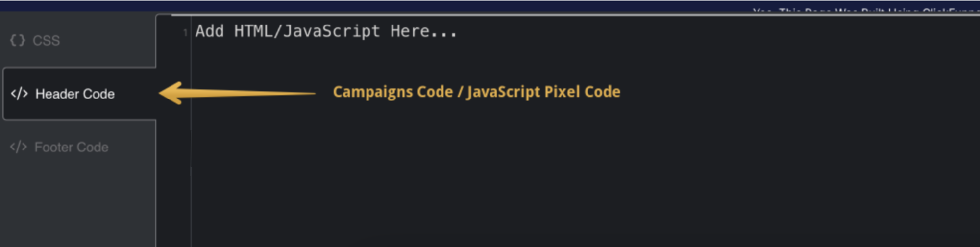Click line number 1 in the gutter
This screenshot has height=247, width=980.
(x=185, y=33)
